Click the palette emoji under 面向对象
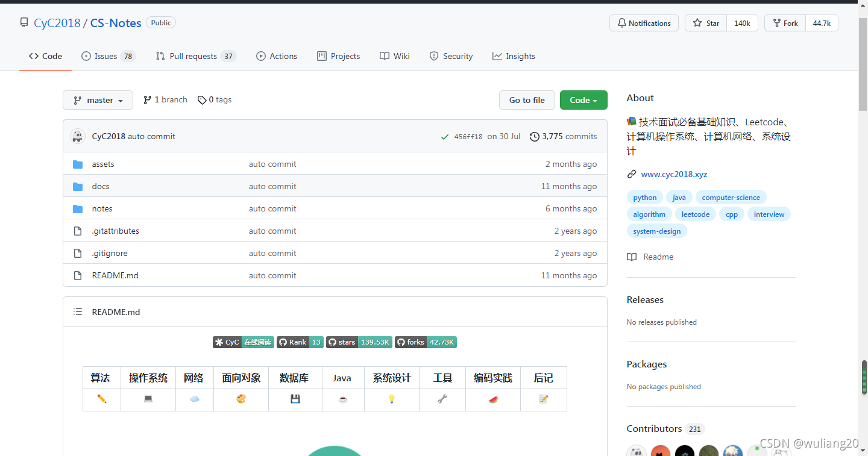The height and width of the screenshot is (456, 868). tap(241, 399)
